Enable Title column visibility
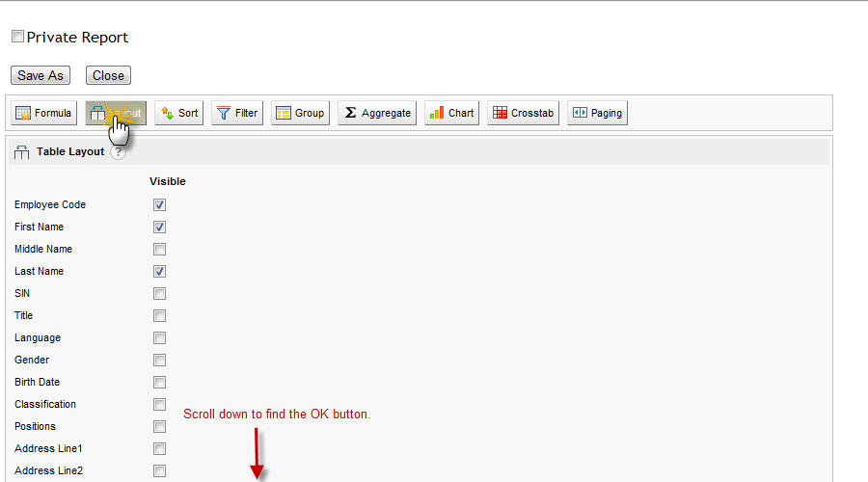868x482 pixels. tap(159, 315)
